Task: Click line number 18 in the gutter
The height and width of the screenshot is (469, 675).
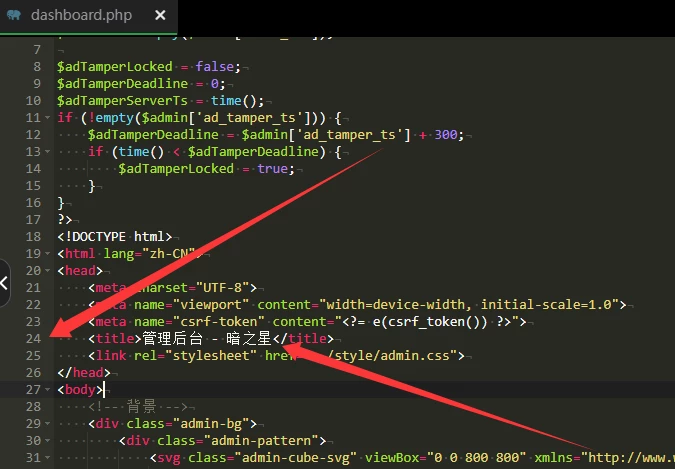Action: (33, 237)
